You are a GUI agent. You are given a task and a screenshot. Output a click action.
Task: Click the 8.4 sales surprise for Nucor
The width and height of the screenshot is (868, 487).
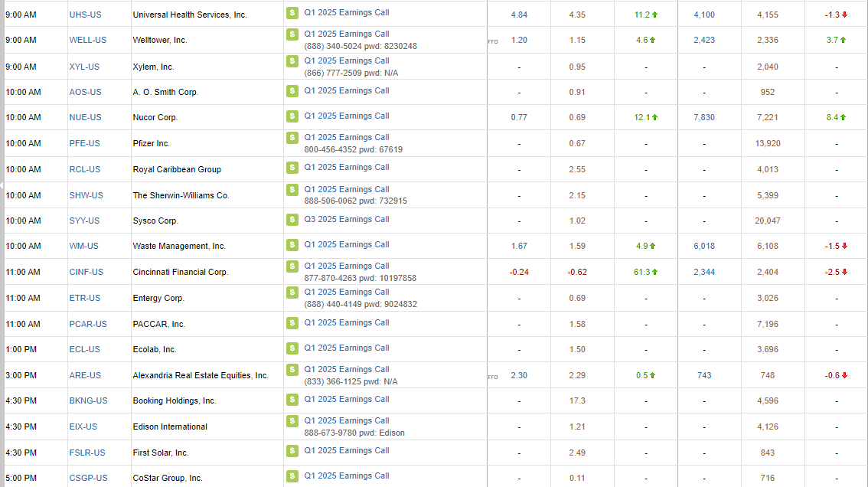pos(833,117)
